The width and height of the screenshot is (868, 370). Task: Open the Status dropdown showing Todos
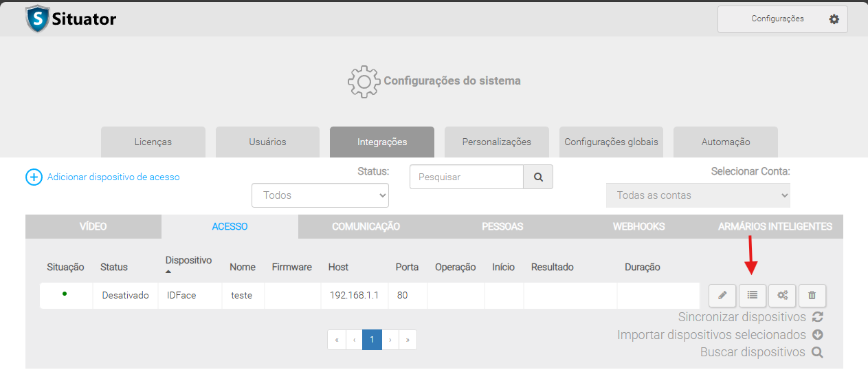click(320, 195)
